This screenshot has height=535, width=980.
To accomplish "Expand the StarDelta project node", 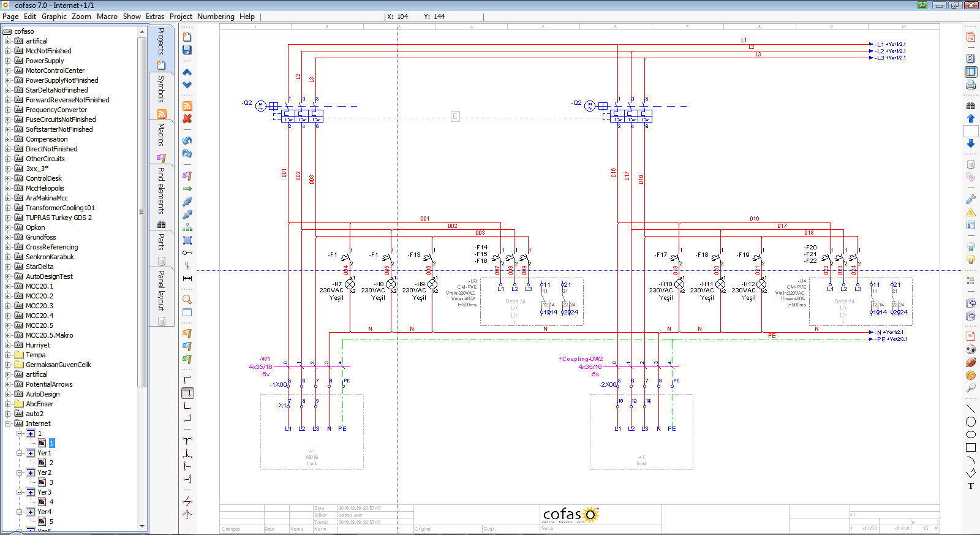I will pyautogui.click(x=8, y=267).
